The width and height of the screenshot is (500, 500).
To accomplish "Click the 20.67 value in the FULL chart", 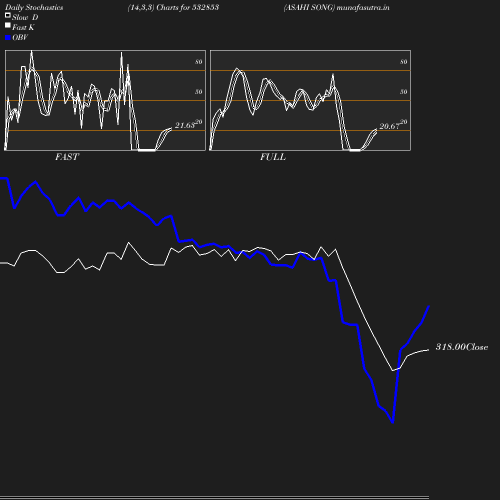I will click(389, 126).
